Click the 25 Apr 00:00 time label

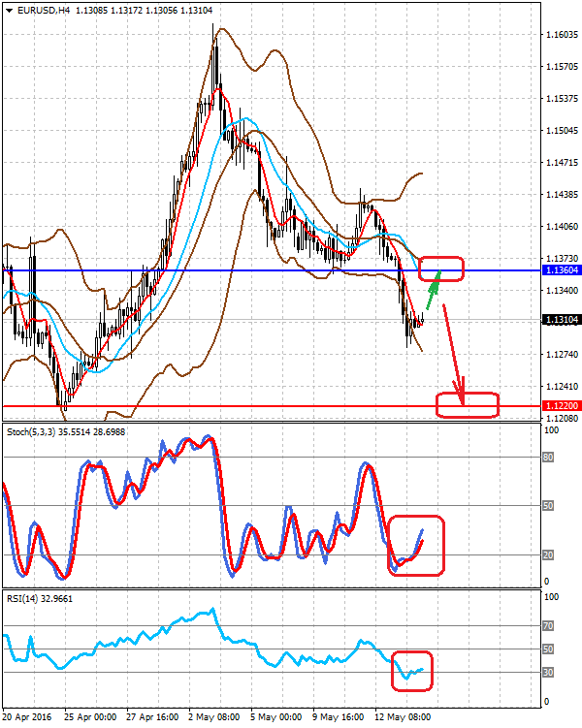[x=89, y=717]
